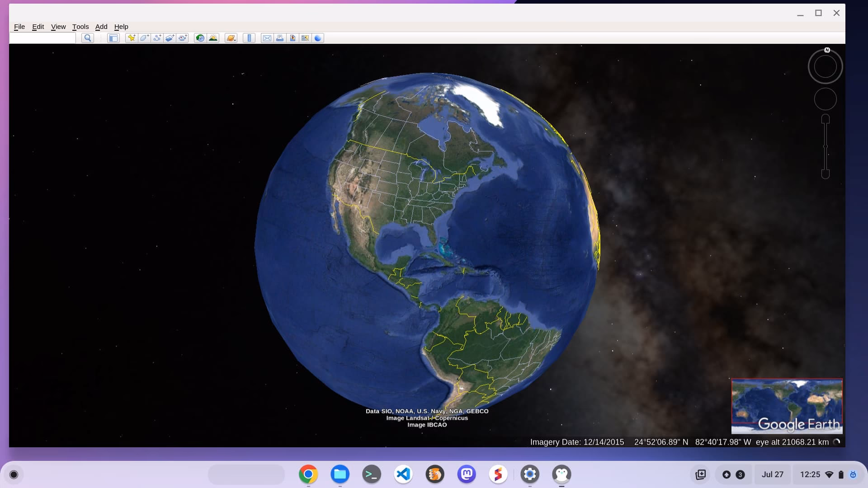The image size is (868, 488).
Task: Add a new path
Action: coord(156,38)
